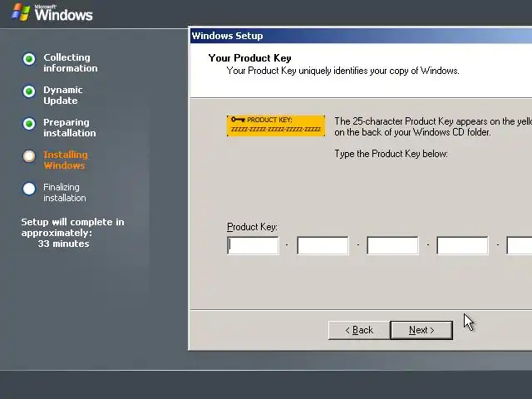The width and height of the screenshot is (532, 399).
Task: Select the second Product Key box
Action: coord(323,245)
